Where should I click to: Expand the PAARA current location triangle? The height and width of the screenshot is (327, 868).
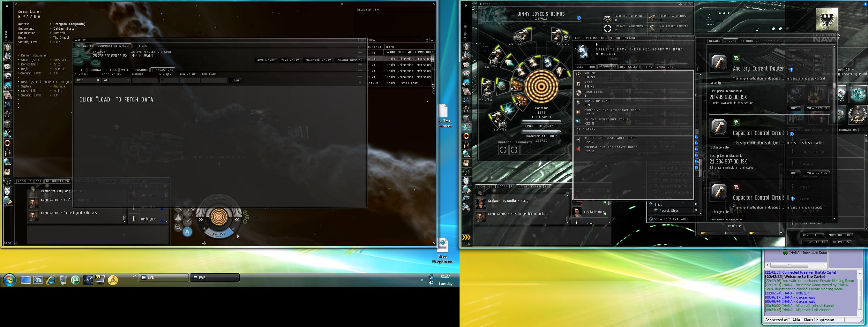pyautogui.click(x=19, y=17)
